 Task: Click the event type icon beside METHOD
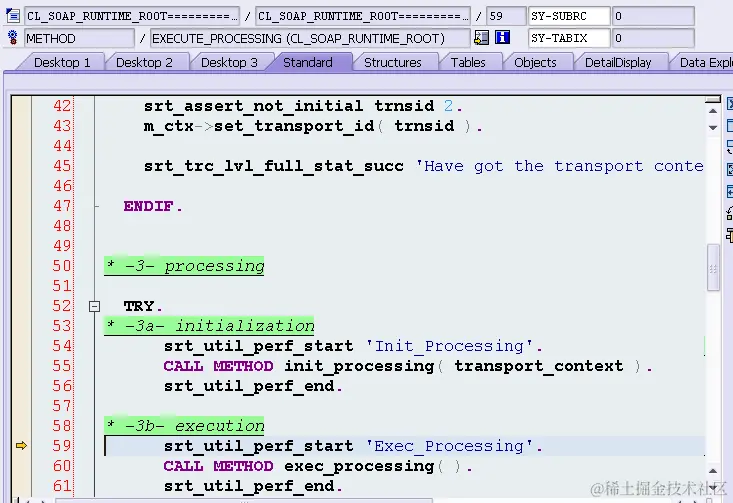click(13, 37)
